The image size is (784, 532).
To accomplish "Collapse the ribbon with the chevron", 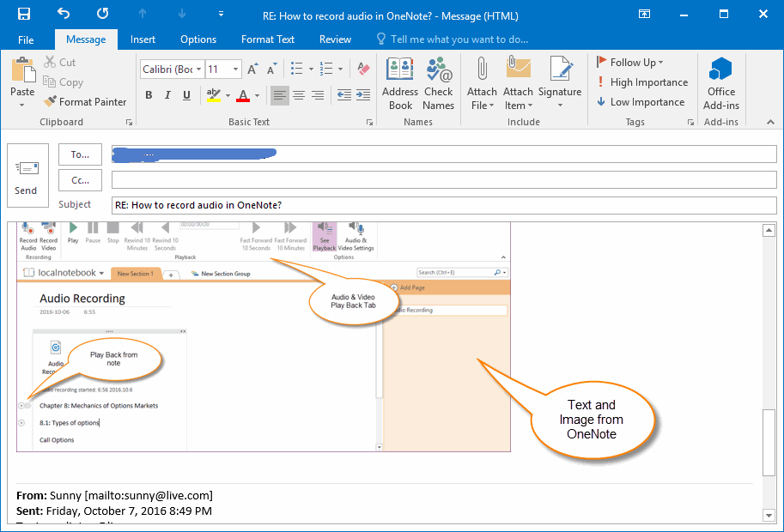I will 770,122.
